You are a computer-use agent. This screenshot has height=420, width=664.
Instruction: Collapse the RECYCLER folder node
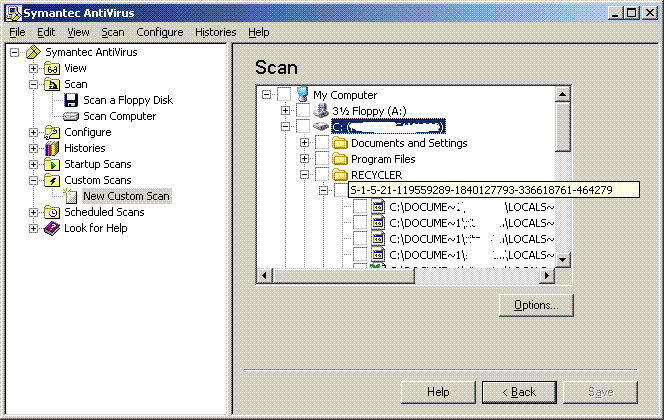pos(304,174)
